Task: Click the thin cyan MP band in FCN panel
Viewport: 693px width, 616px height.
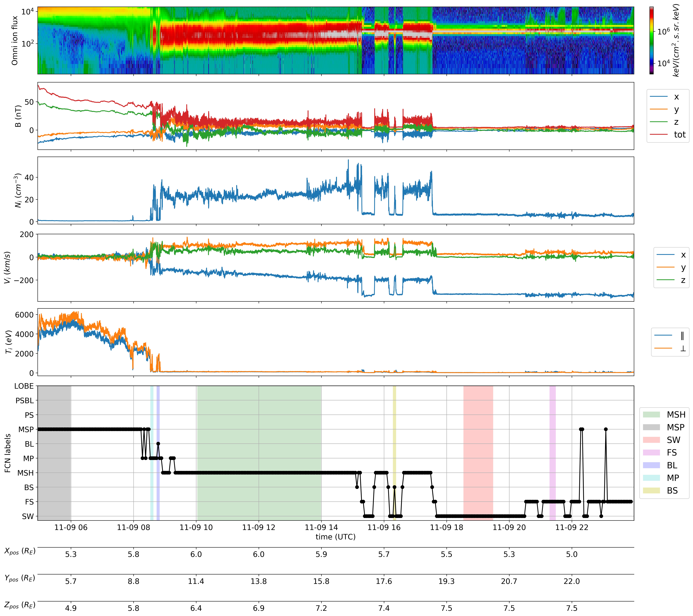Action: coord(152,453)
